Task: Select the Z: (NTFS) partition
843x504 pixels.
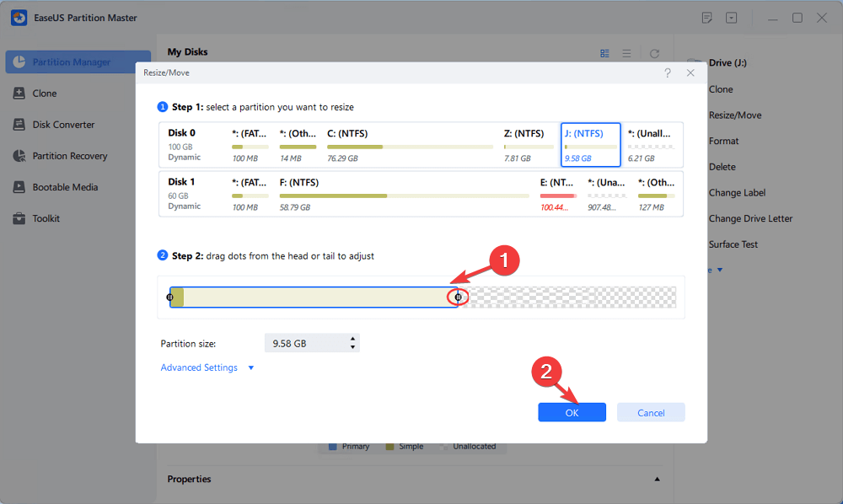Action: click(x=529, y=145)
